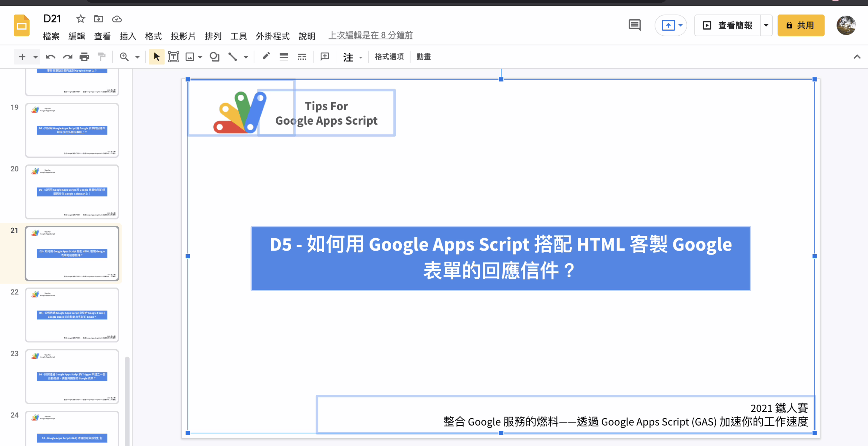Select the 2021 鐵人賽 footer text box

click(x=566, y=414)
